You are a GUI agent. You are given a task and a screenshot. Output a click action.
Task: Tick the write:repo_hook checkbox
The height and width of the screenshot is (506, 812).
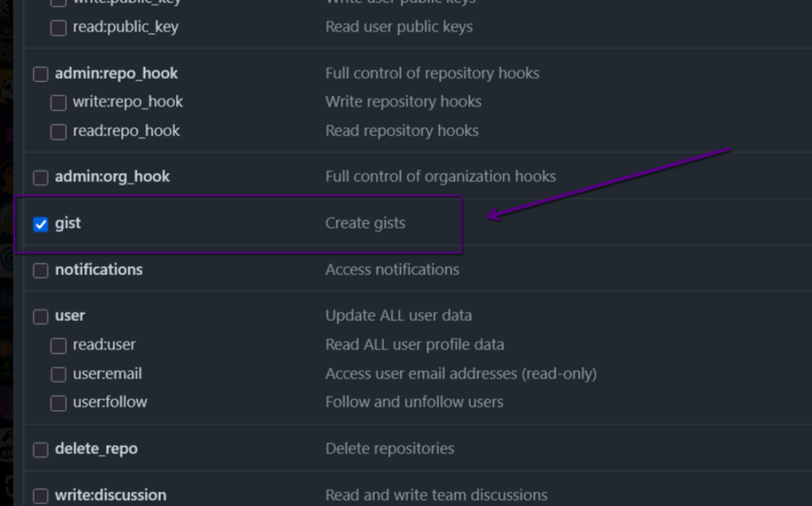pos(58,102)
